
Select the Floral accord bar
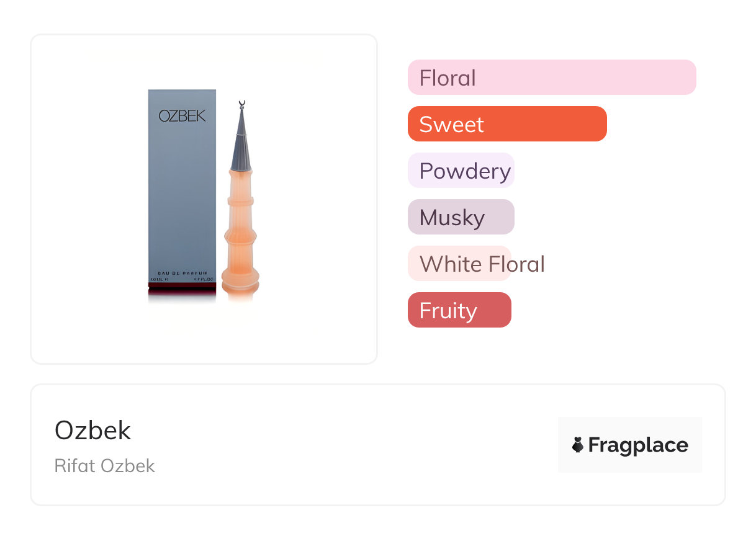551,78
